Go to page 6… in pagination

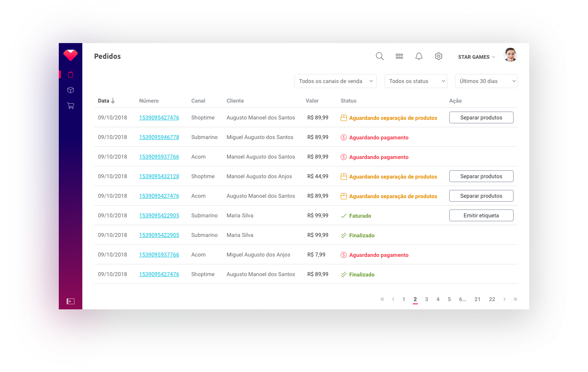click(463, 299)
